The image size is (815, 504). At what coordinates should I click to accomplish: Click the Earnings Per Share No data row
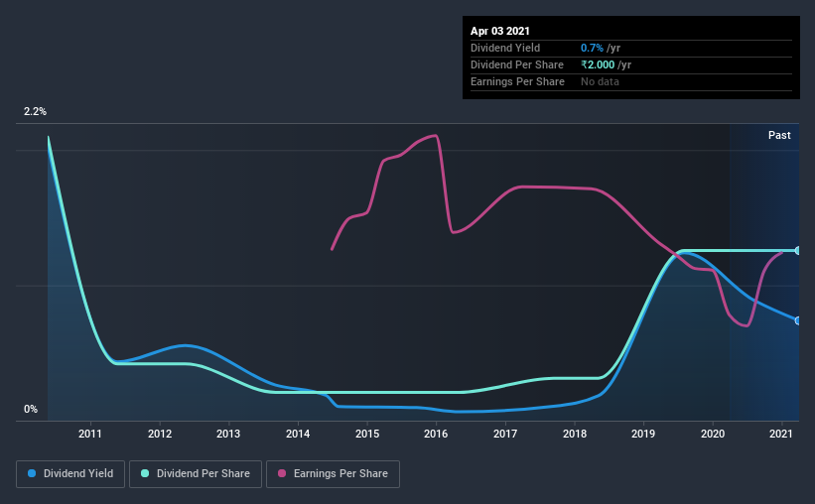point(631,81)
